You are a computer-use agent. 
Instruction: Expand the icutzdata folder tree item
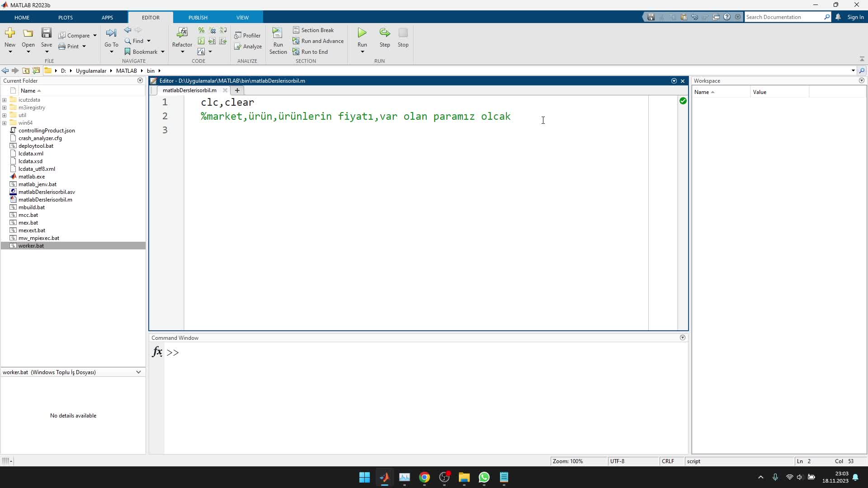point(5,99)
